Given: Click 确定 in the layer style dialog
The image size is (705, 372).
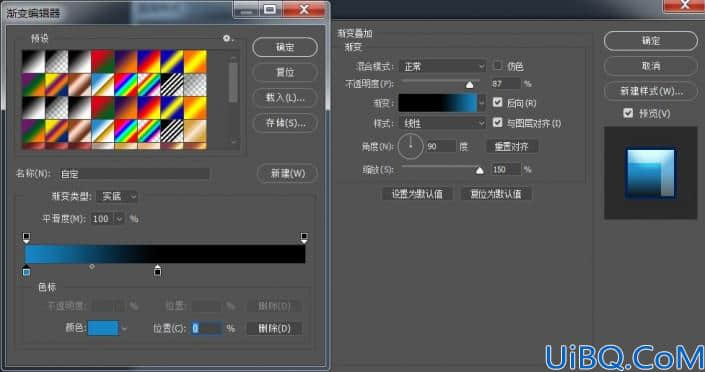Looking at the screenshot, I should 651,41.
